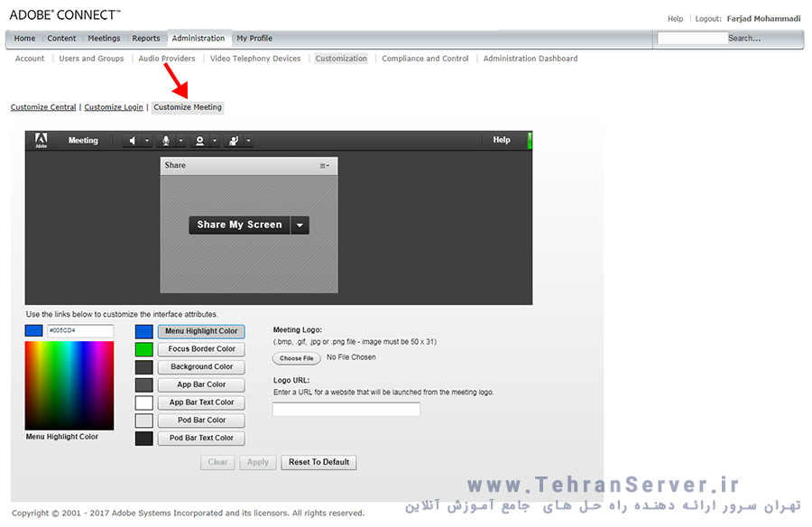Switch to the Meetings tab
The height and width of the screenshot is (527, 812).
tap(104, 39)
